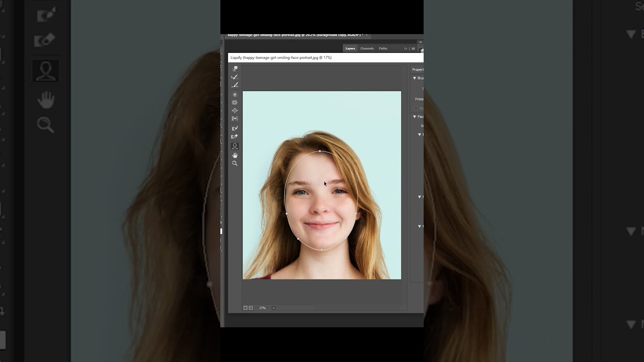644x362 pixels.
Task: Click the forehead handle atop the face oval
Action: (320, 151)
